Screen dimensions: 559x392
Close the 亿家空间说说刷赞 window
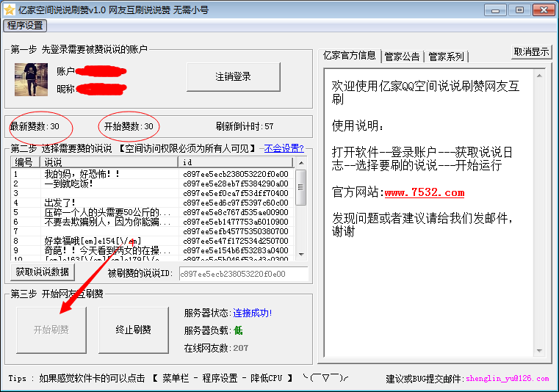coord(544,10)
